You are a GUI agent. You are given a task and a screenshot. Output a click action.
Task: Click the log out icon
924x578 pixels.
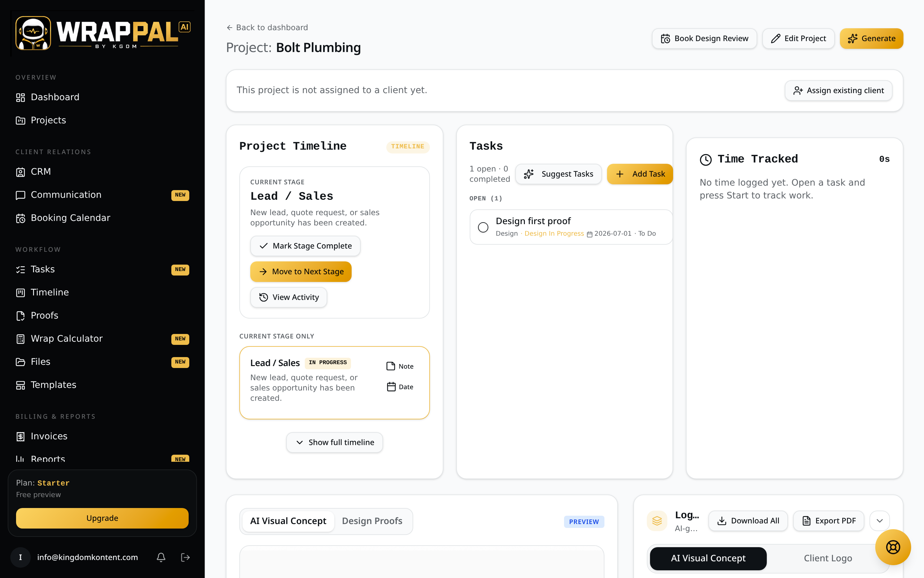pos(185,557)
